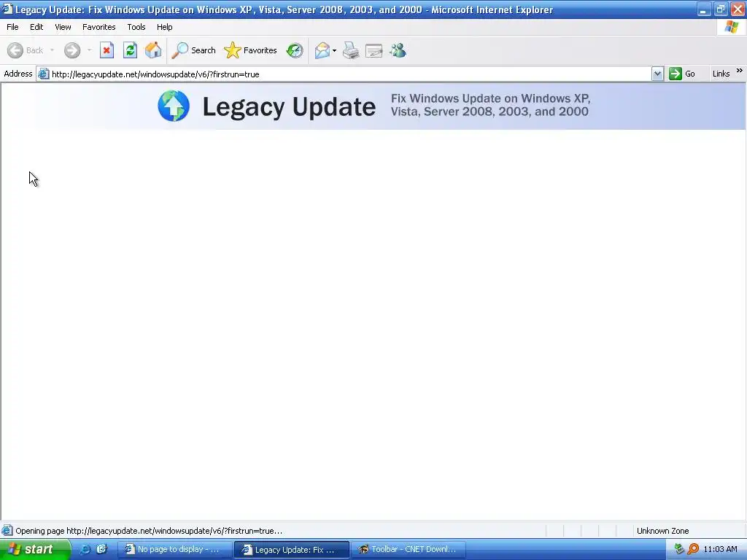Open the Windows Start menu

point(35,550)
